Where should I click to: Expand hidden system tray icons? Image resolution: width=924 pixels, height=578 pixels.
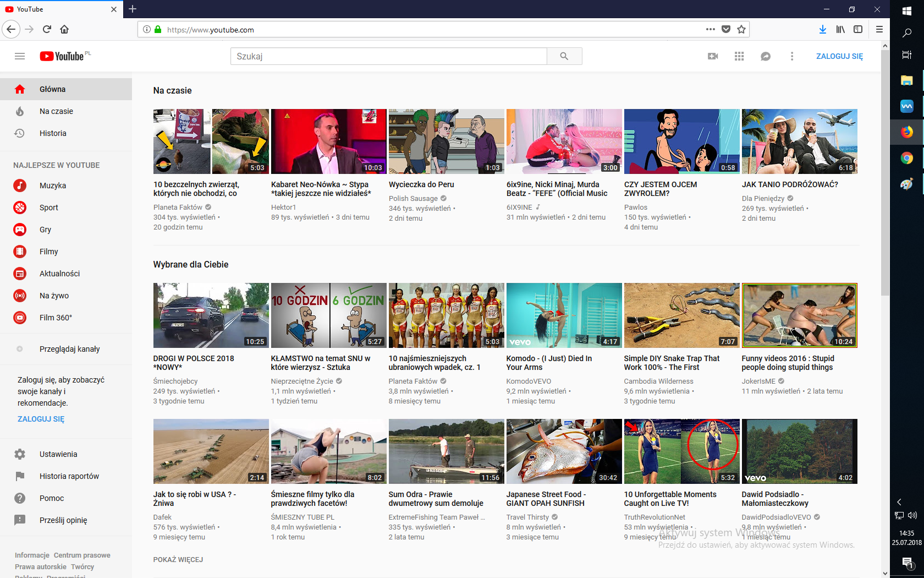(x=899, y=502)
